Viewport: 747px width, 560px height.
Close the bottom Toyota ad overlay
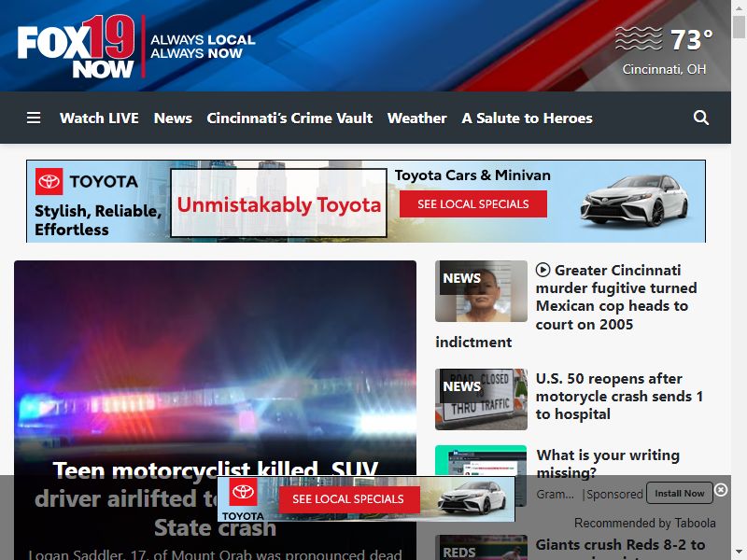[721, 489]
